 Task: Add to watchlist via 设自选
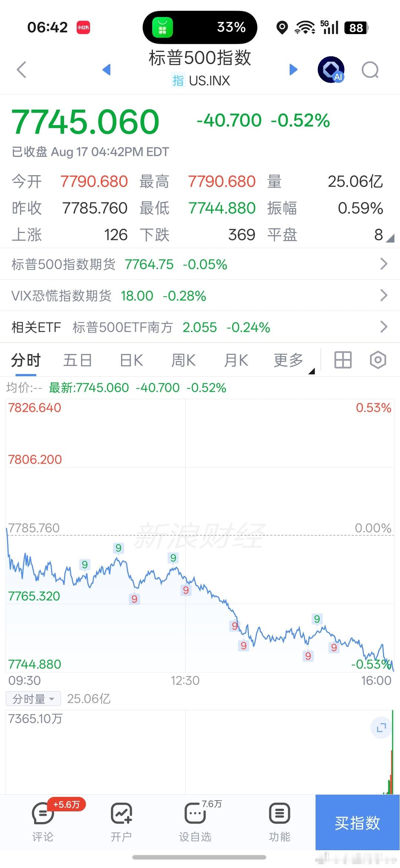195,821
